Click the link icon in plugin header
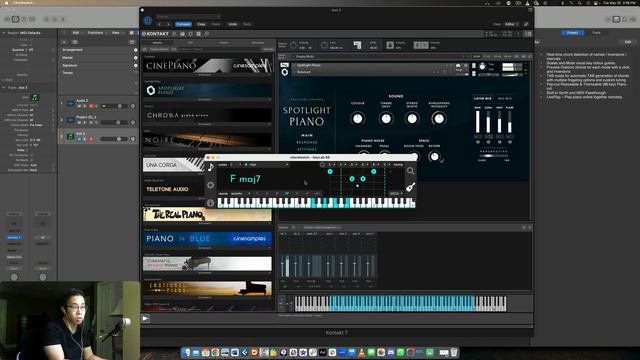This screenshot has width=640, height=360. tap(526, 24)
